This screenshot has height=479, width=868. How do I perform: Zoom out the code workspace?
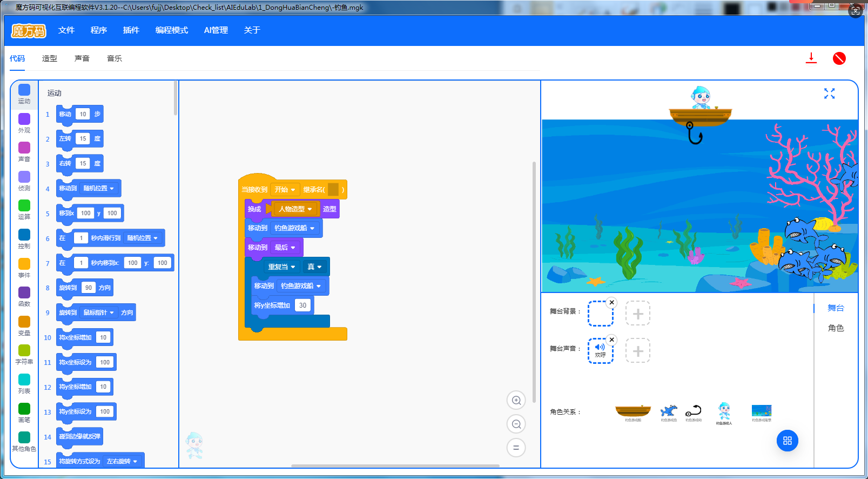(516, 424)
